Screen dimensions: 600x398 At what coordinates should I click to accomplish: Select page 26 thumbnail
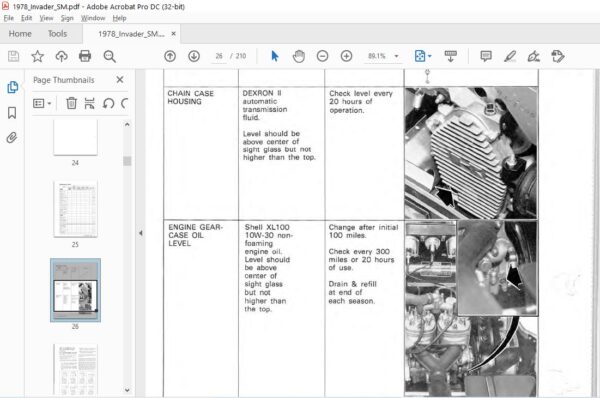(75, 290)
